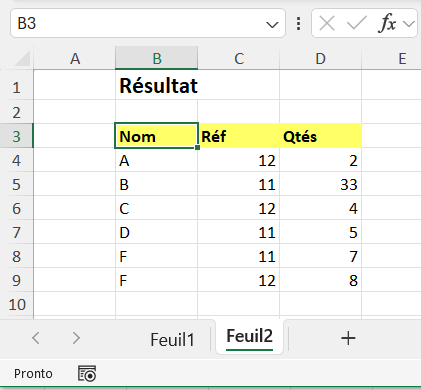Select column B header

tap(157, 59)
